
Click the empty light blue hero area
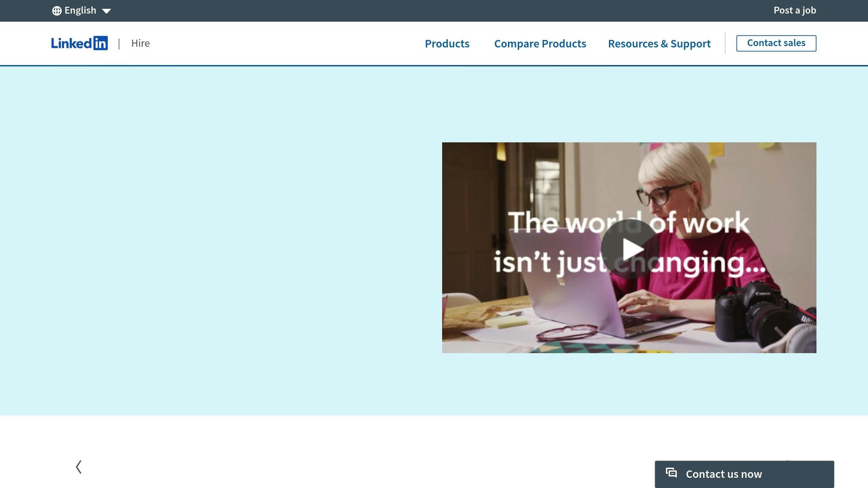tap(220, 241)
